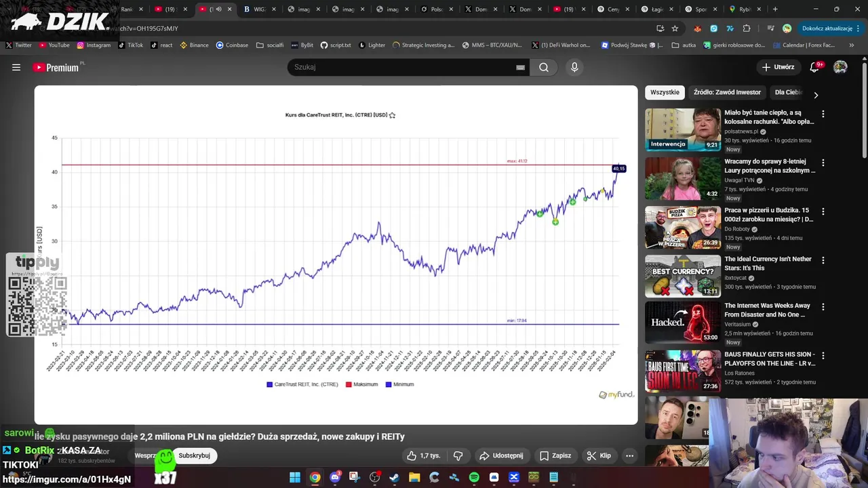868x488 pixels.
Task: Switch to Discord on the taskbar
Action: (x=335, y=477)
